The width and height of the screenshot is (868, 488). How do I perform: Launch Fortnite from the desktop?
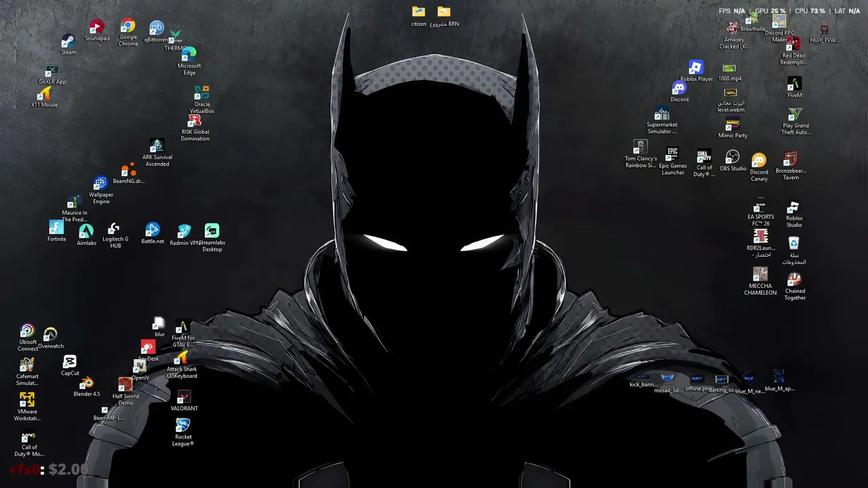click(x=57, y=231)
